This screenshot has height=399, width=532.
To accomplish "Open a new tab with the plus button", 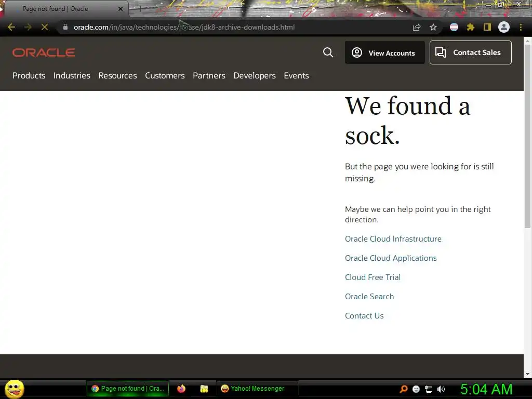I will [x=140, y=9].
